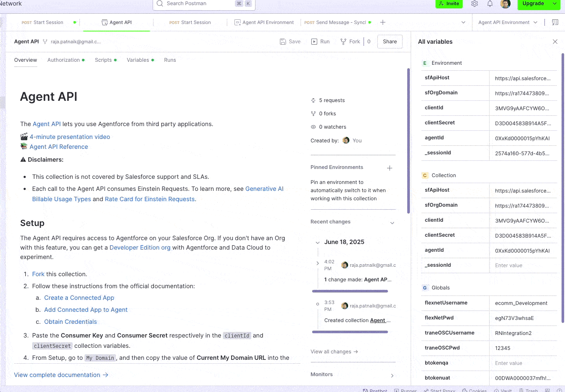Click the Environment _sessionId value 2574a160-577d-4b5…
This screenshot has height=392, width=565.
523,153
